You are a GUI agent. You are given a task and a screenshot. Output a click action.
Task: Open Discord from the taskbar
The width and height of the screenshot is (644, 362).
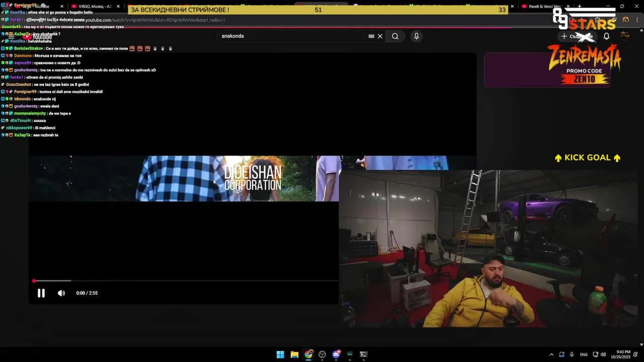coord(336,354)
